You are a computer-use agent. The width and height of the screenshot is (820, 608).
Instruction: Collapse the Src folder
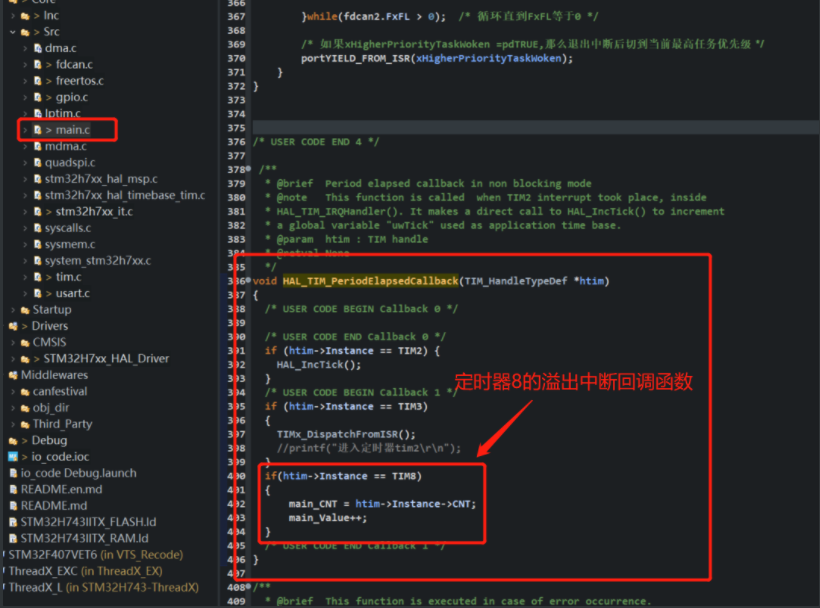pyautogui.click(x=13, y=32)
